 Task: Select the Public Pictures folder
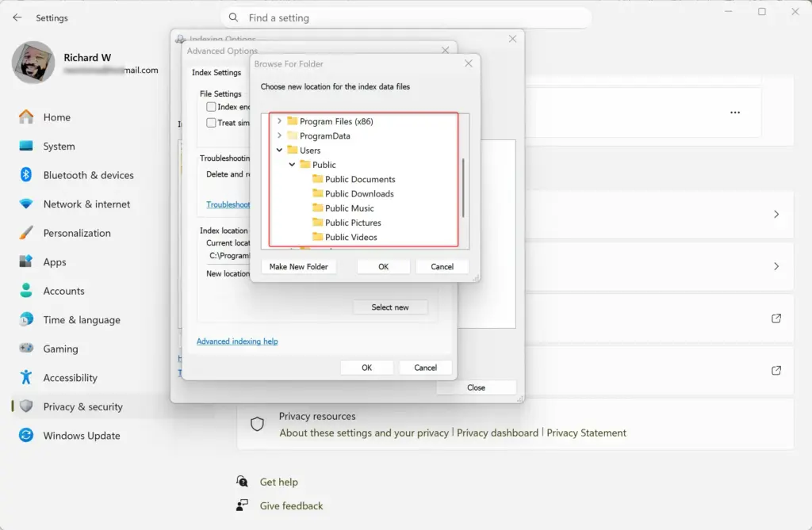[353, 223]
